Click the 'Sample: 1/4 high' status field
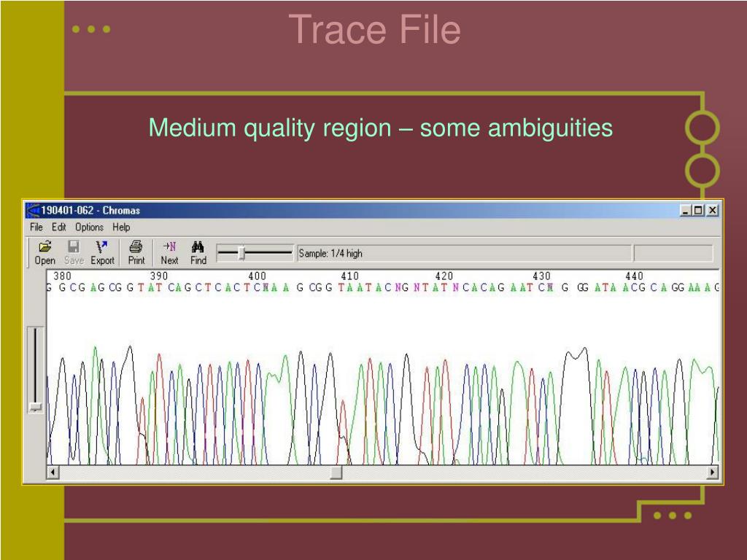This screenshot has width=747, height=560. click(x=465, y=253)
